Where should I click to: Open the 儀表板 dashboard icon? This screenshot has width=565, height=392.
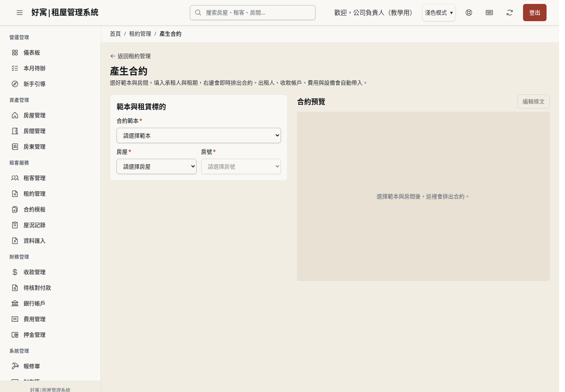click(15, 53)
